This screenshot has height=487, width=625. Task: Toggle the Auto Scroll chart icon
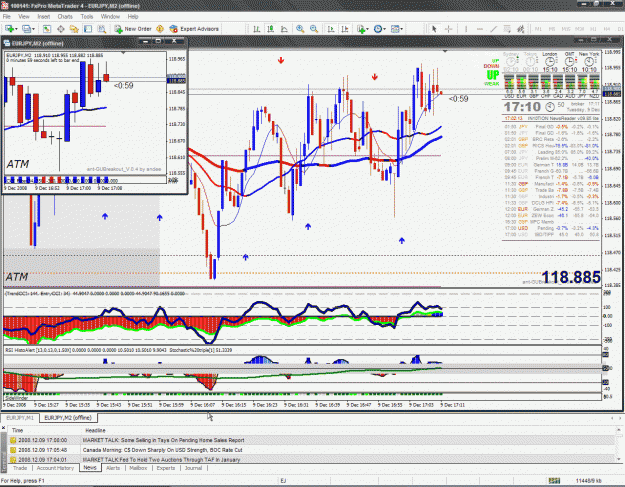coord(331,29)
